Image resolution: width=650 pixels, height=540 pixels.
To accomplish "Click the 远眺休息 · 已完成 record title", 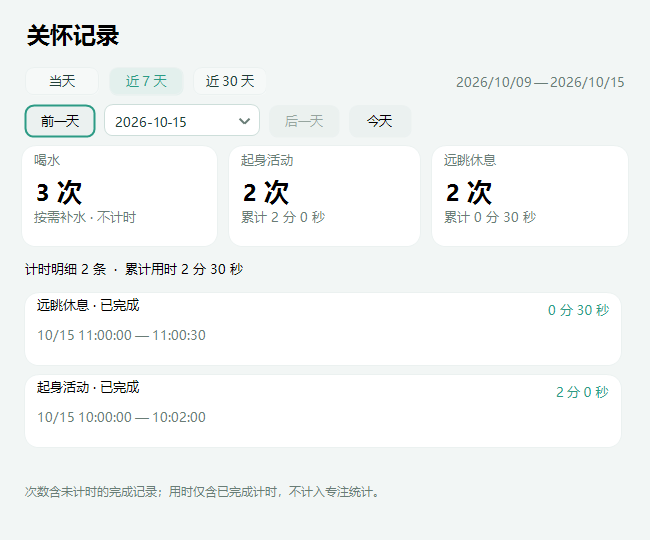I will tap(88, 305).
